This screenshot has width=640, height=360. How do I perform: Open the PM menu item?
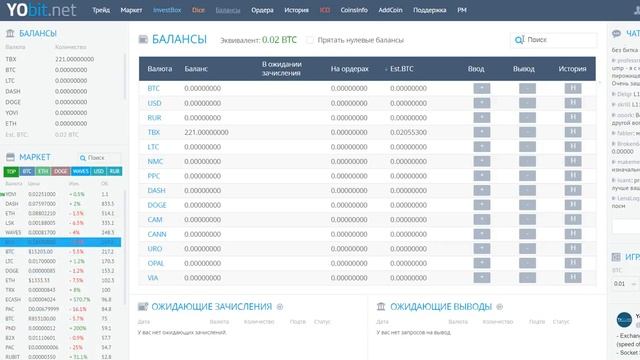pos(462,10)
